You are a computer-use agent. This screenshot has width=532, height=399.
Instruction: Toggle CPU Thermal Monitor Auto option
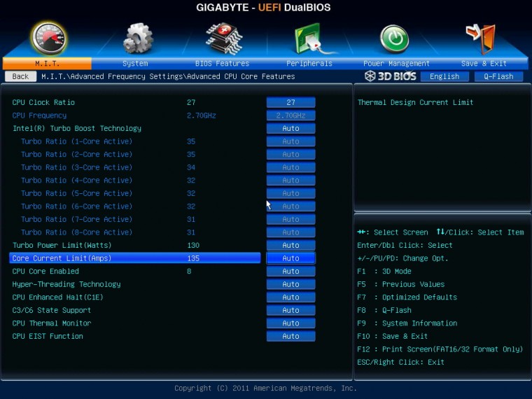coord(290,323)
